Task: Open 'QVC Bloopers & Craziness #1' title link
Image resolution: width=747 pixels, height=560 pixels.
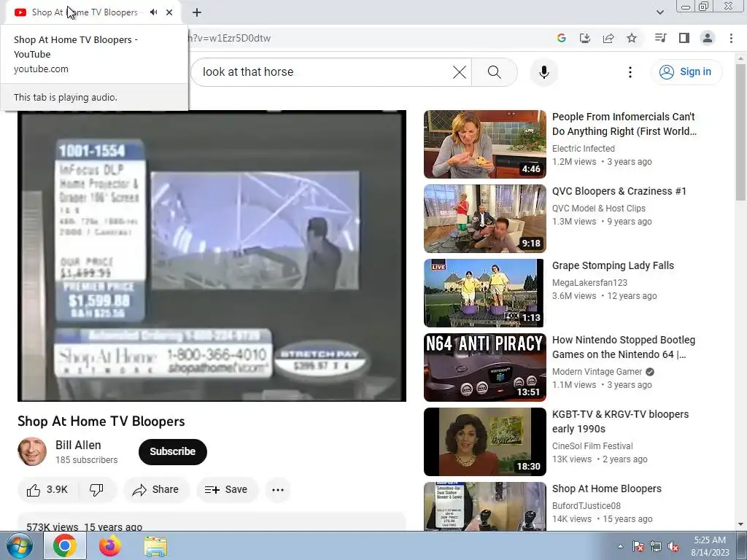Action: [x=619, y=191]
